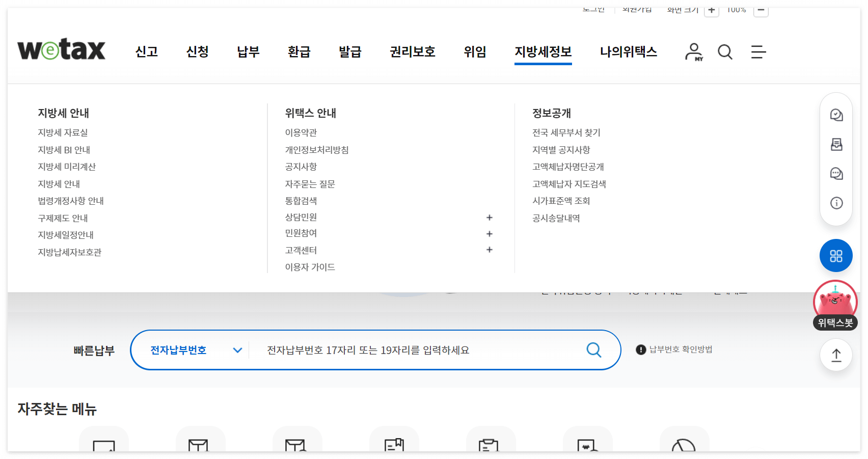Open the chat consultation bubble icon in sidebar
Viewport: 868px width, 459px height.
[x=836, y=174]
